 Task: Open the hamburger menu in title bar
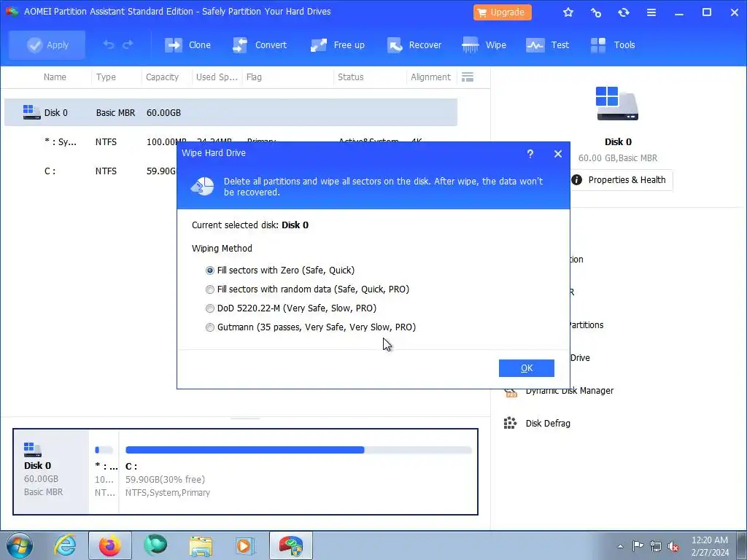(651, 12)
